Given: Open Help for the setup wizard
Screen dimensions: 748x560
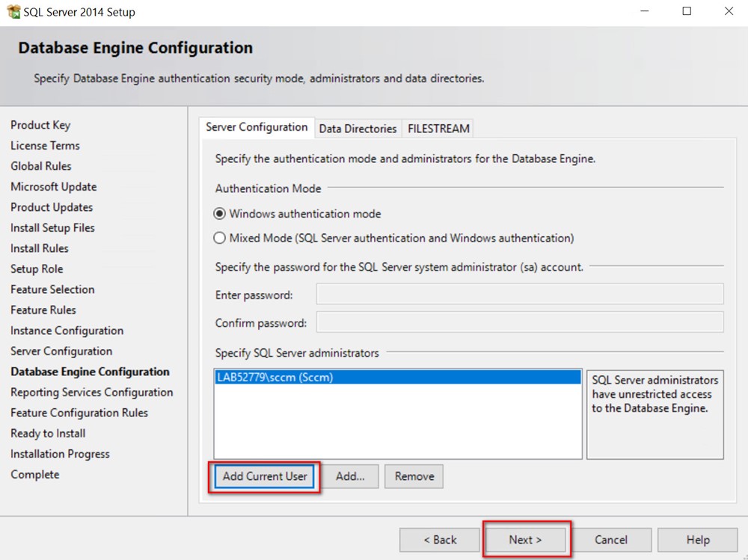Looking at the screenshot, I should pyautogui.click(x=698, y=540).
